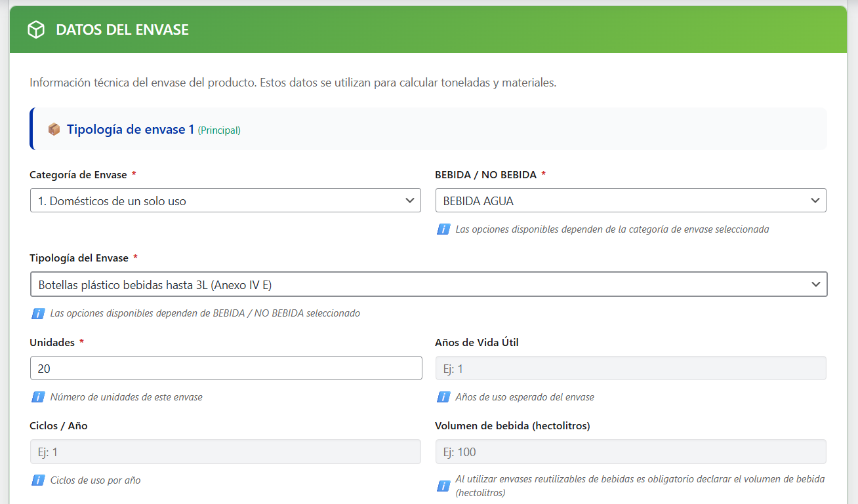Click info icon beside Ciclos de uso por año
The height and width of the screenshot is (504, 858).
click(38, 480)
